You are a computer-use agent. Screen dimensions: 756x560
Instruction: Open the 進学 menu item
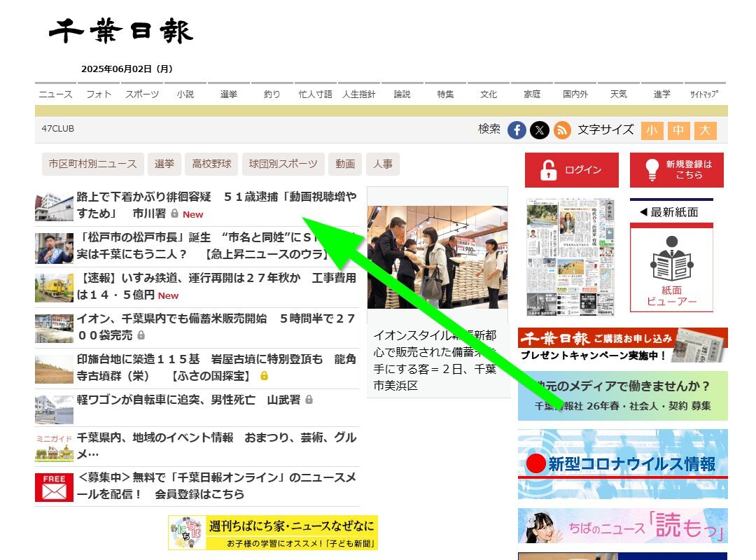pyautogui.click(x=662, y=94)
